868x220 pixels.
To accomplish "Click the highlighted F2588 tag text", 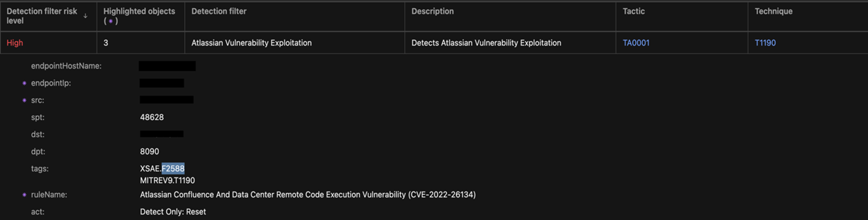I will [x=173, y=168].
